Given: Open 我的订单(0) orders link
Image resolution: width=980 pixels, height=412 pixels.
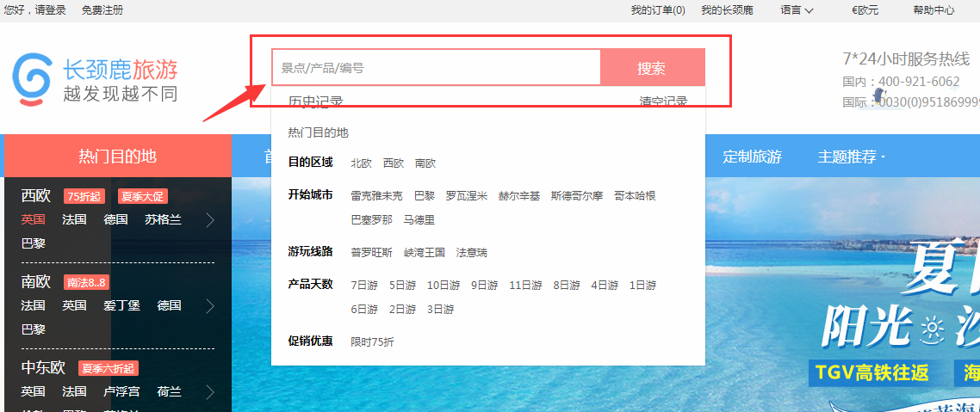Looking at the screenshot, I should tap(658, 10).
